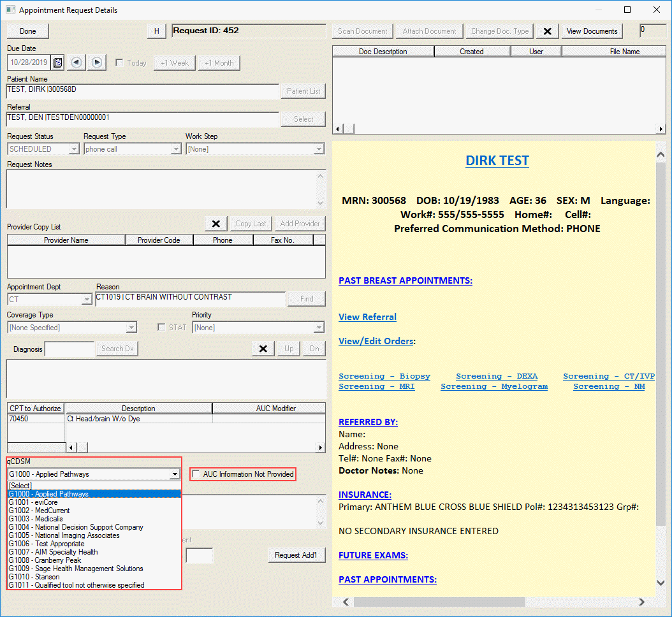This screenshot has width=672, height=617.
Task: Expand the Priority dropdown
Action: point(319,328)
